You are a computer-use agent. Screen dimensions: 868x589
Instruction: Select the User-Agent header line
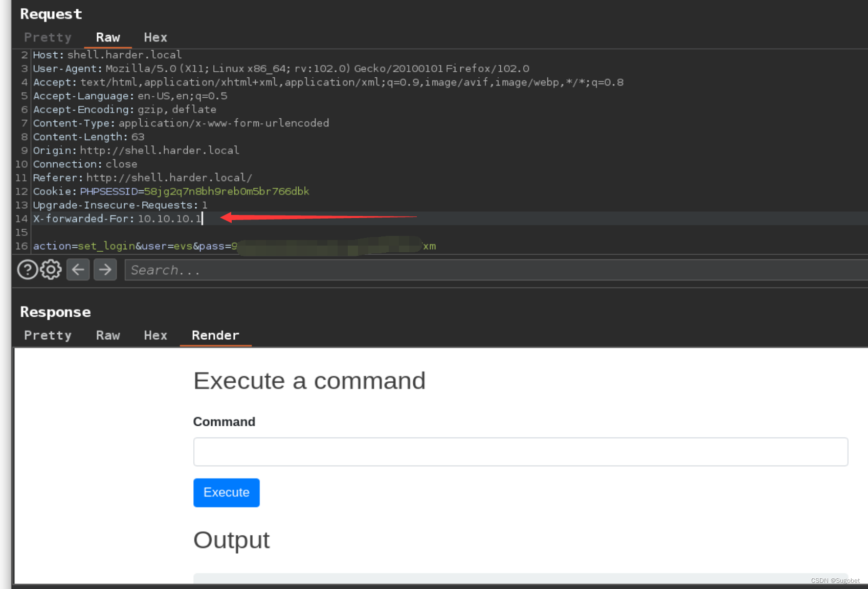(281, 69)
